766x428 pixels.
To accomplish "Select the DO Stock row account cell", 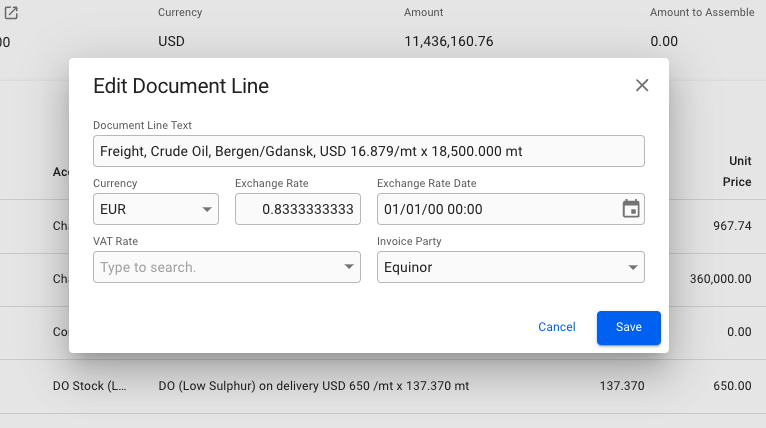I will click(90, 385).
